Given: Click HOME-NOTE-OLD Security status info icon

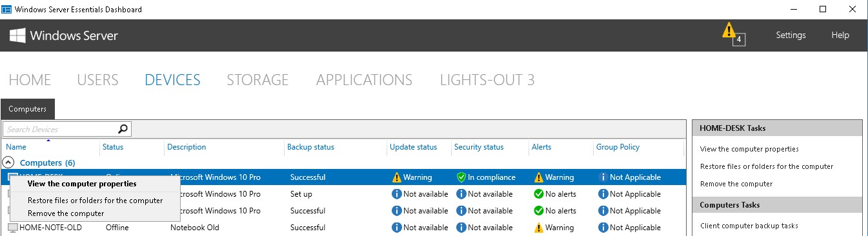Looking at the screenshot, I should 461,228.
